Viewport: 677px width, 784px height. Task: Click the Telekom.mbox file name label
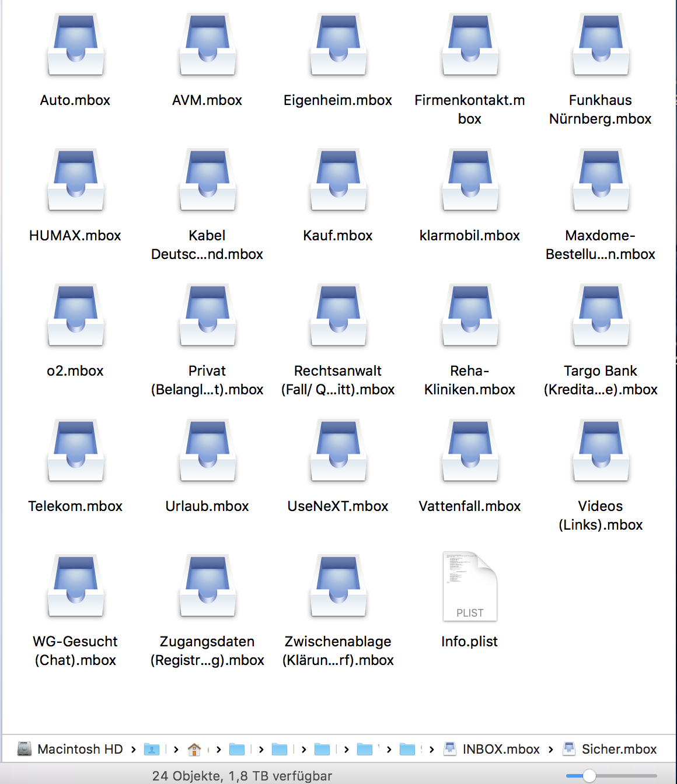pyautogui.click(x=75, y=506)
